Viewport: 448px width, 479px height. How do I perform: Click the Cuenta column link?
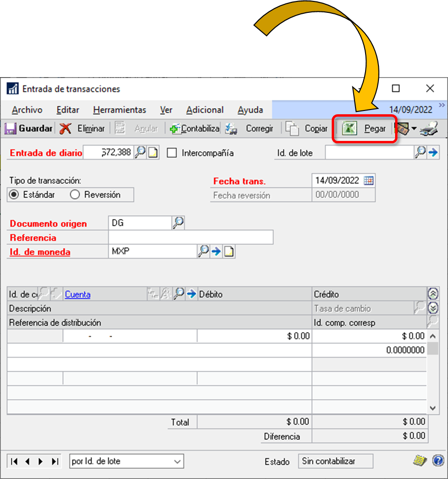pos(78,294)
